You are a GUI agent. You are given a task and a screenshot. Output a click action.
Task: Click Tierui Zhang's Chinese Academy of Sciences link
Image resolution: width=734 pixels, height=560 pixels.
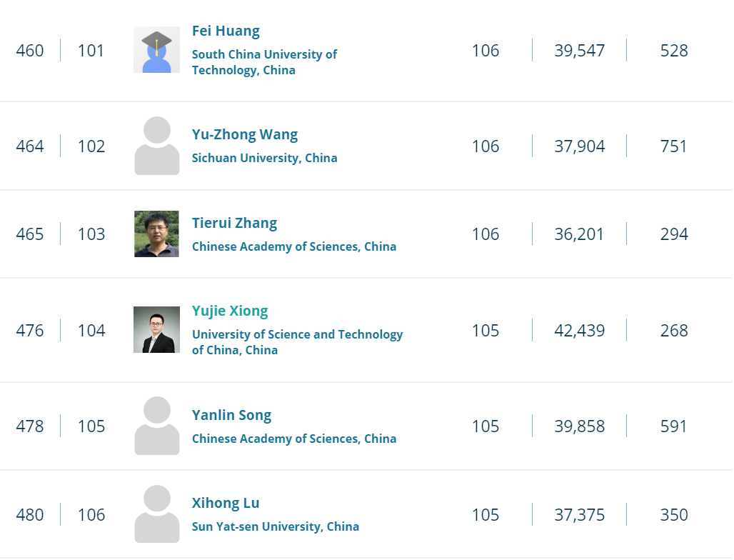(293, 246)
